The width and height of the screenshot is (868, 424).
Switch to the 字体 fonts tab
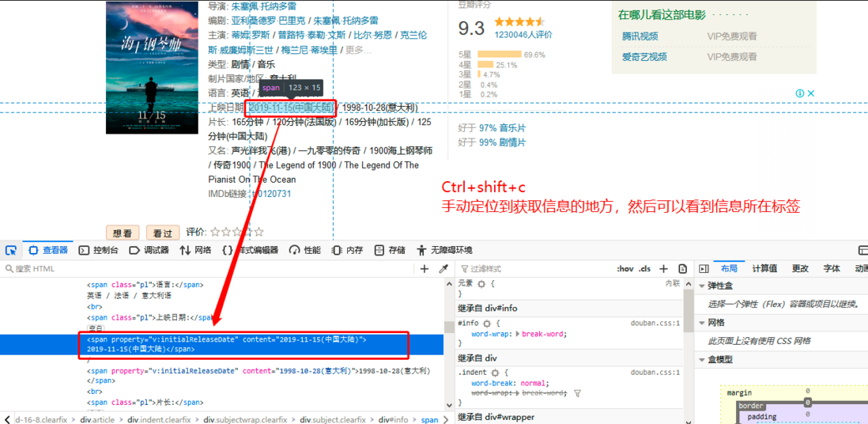tap(832, 269)
